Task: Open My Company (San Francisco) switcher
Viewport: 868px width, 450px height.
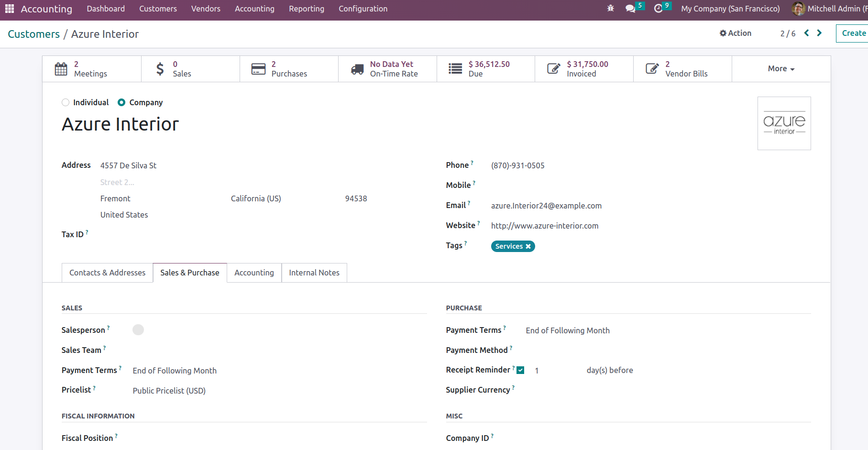Action: (730, 9)
